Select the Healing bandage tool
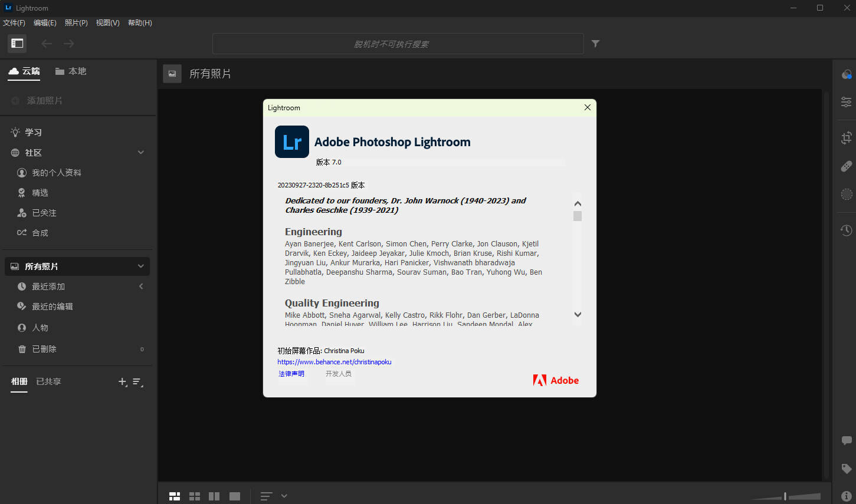This screenshot has width=856, height=504. 847,166
